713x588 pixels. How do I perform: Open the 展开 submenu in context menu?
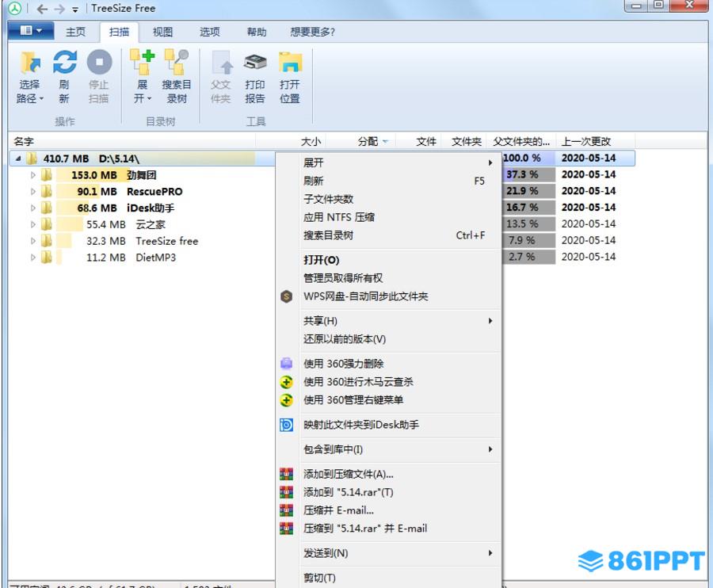(x=400, y=162)
